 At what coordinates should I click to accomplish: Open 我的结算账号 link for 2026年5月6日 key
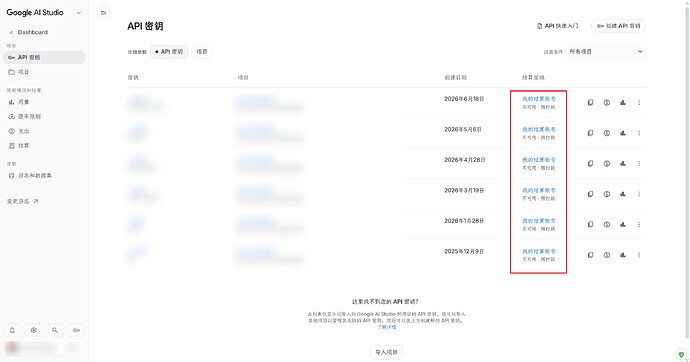(x=539, y=129)
